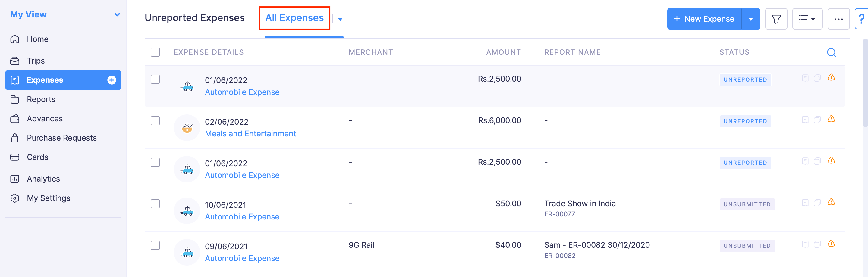Open Analytics from the sidebar icon
This screenshot has width=868, height=277.
click(x=43, y=179)
